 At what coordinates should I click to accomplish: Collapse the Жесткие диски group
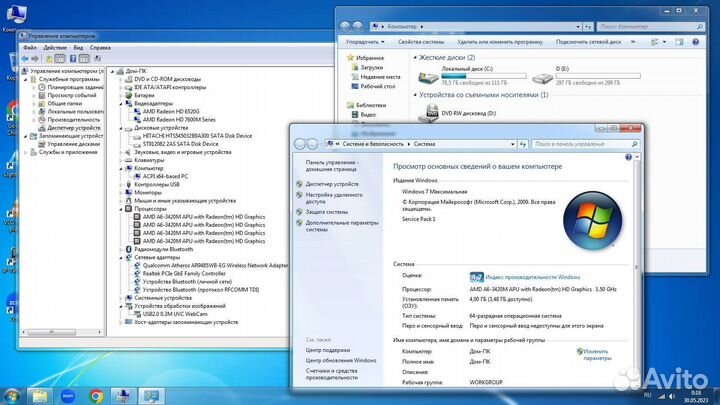[415, 57]
